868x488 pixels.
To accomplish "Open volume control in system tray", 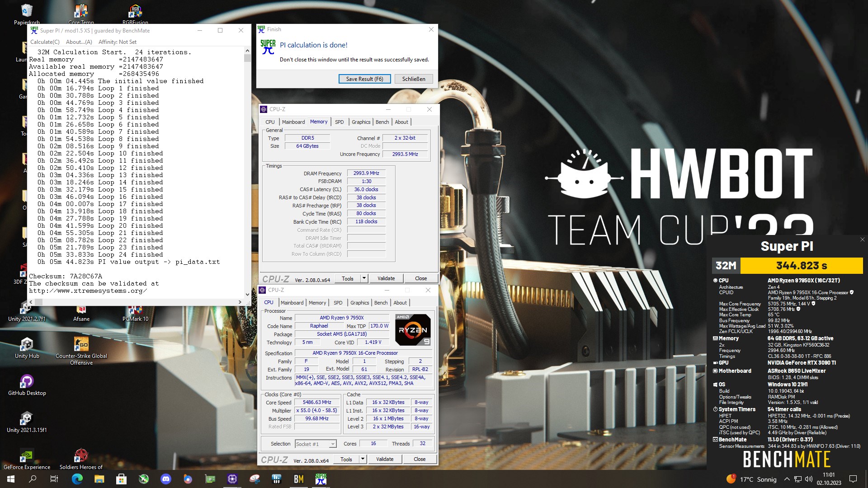I will pos(809,479).
